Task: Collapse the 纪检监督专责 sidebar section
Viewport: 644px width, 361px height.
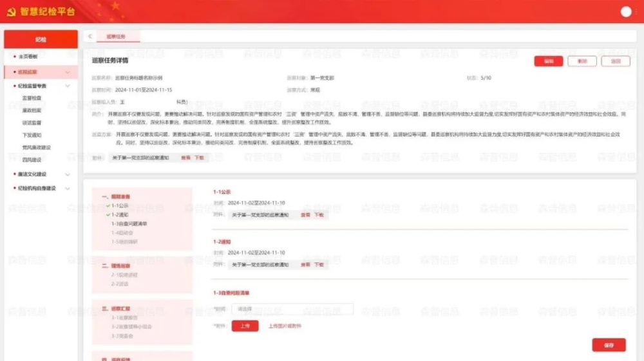Action: [x=68, y=86]
